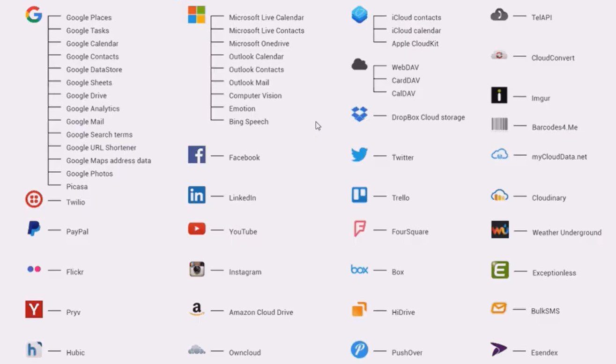
Task: Select the "Bing Speech" entry
Action: [249, 122]
